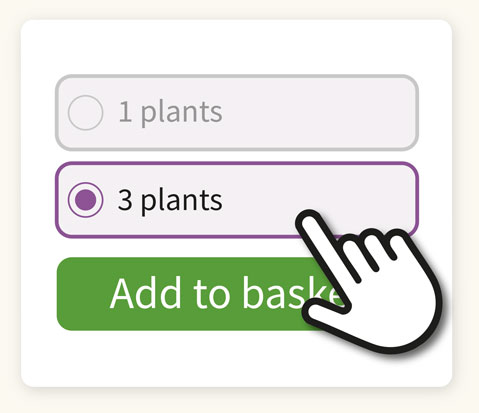This screenshot has height=413, width=479.
Task: Select the 1 plants radio button
Action: tap(85, 112)
